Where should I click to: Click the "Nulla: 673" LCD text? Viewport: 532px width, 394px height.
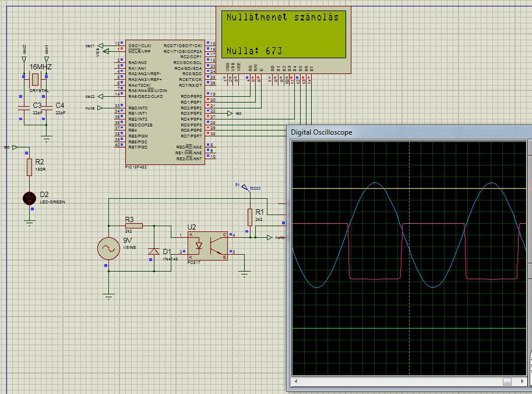click(254, 51)
